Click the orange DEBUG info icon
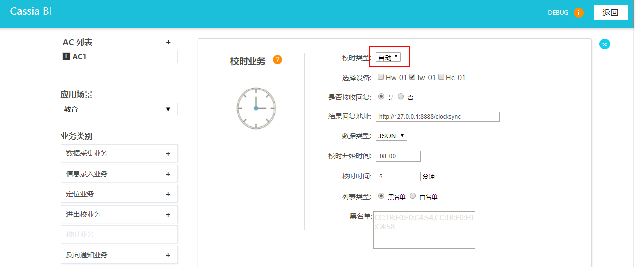The width and height of the screenshot is (644, 267). [578, 13]
